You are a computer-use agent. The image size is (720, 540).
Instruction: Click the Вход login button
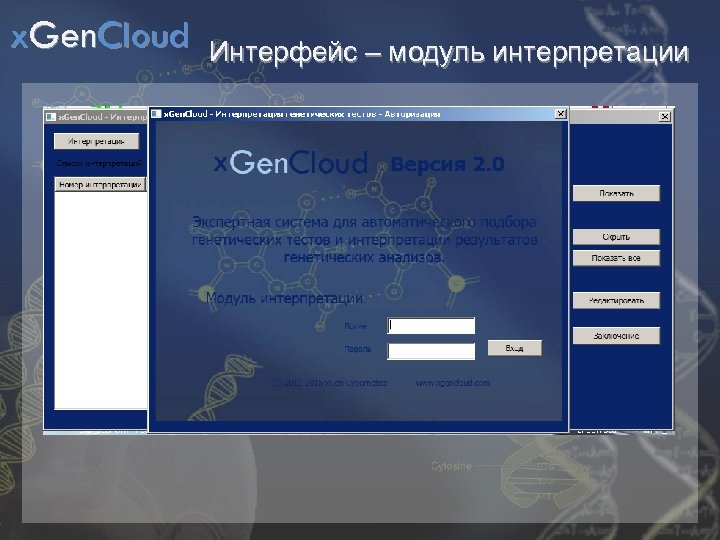tap(514, 348)
